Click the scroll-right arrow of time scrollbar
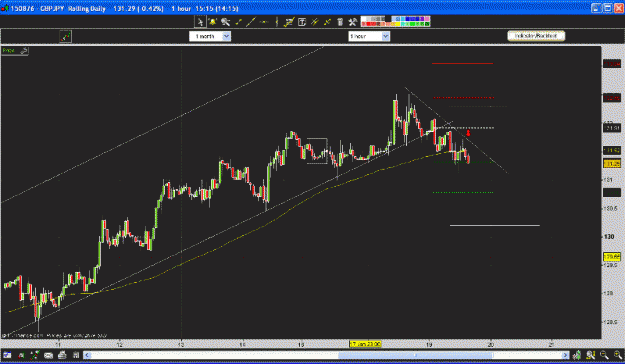The image size is (625, 364). point(565,355)
